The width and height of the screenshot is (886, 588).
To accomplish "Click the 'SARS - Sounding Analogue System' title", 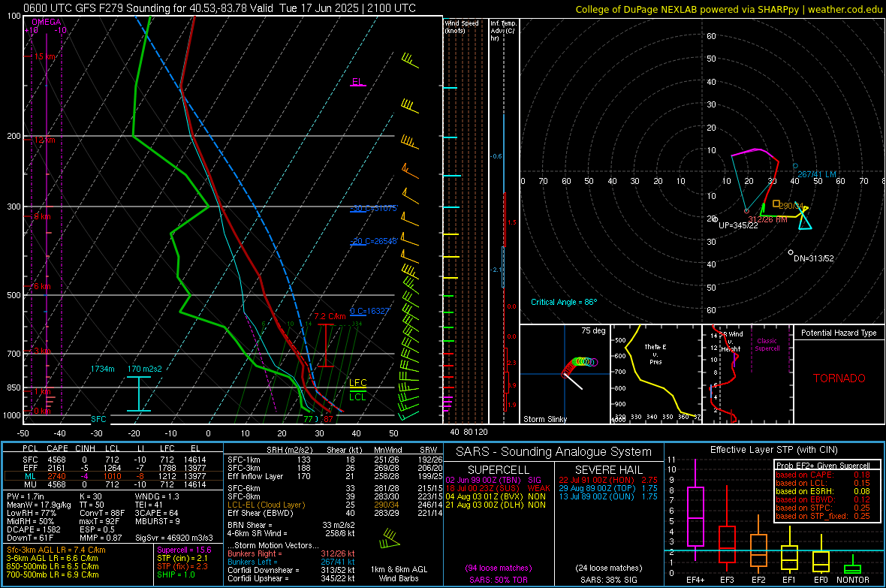I will [x=553, y=452].
